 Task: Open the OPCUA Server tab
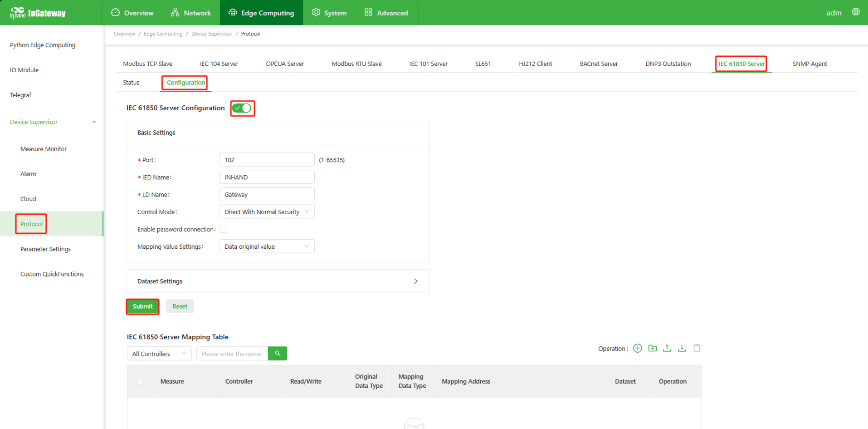tap(285, 64)
